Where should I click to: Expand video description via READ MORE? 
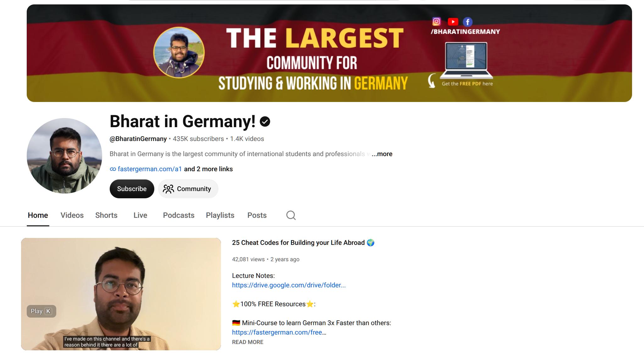pyautogui.click(x=248, y=342)
